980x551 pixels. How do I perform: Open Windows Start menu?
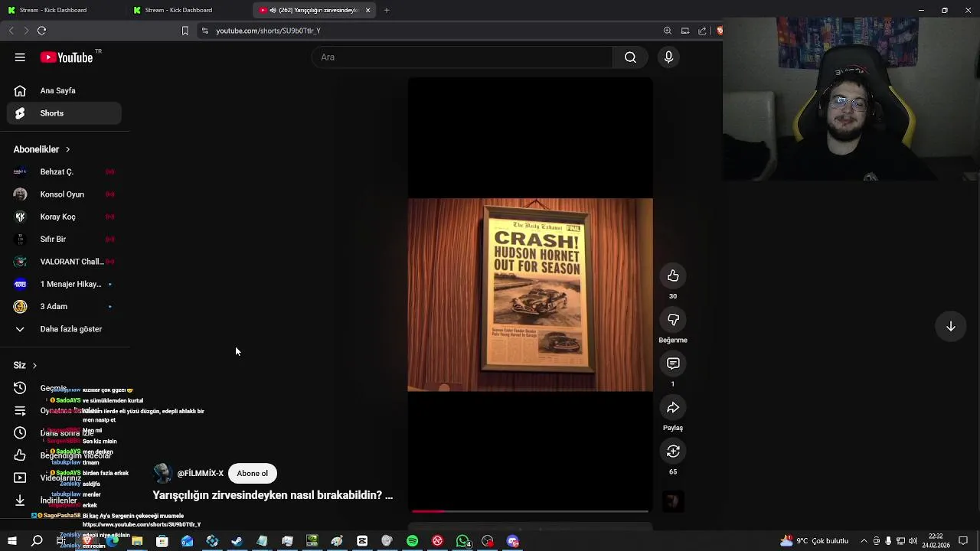[12, 541]
